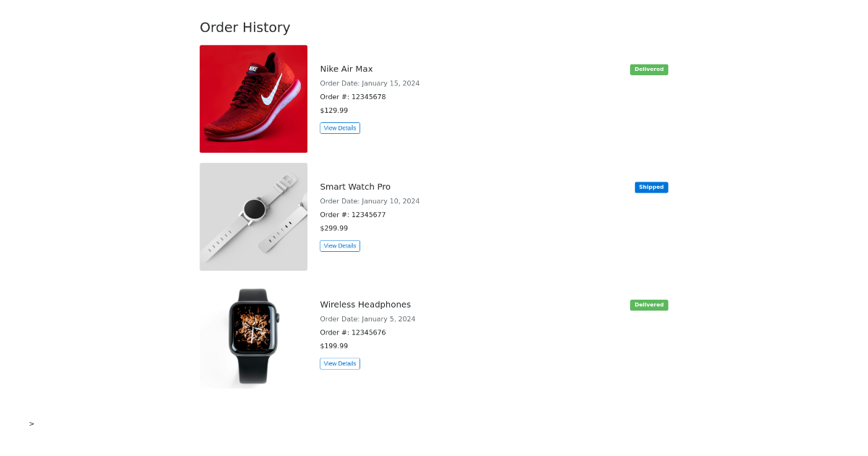Click the Order History page heading
This screenshot has height=456, width=868.
[244, 28]
